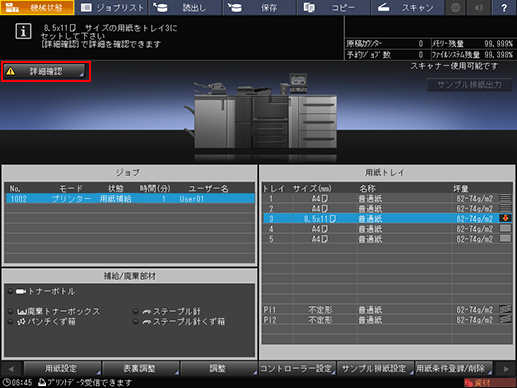
Task: Open the 表裏調整 menu
Action: [x=140, y=369]
